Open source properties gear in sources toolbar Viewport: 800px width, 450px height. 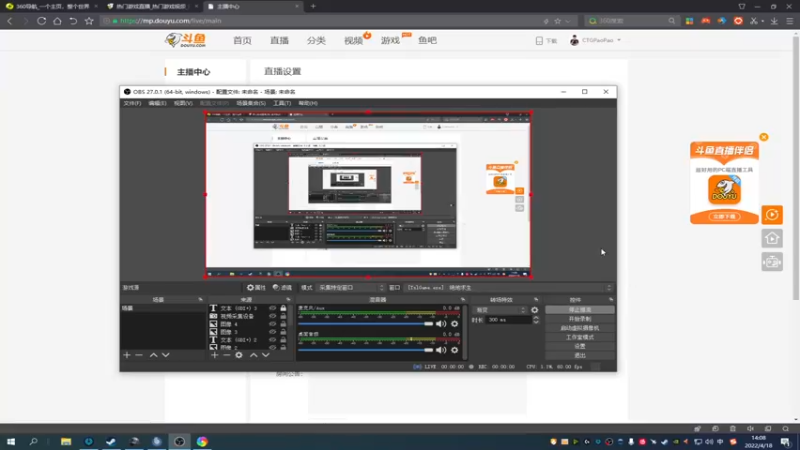239,355
